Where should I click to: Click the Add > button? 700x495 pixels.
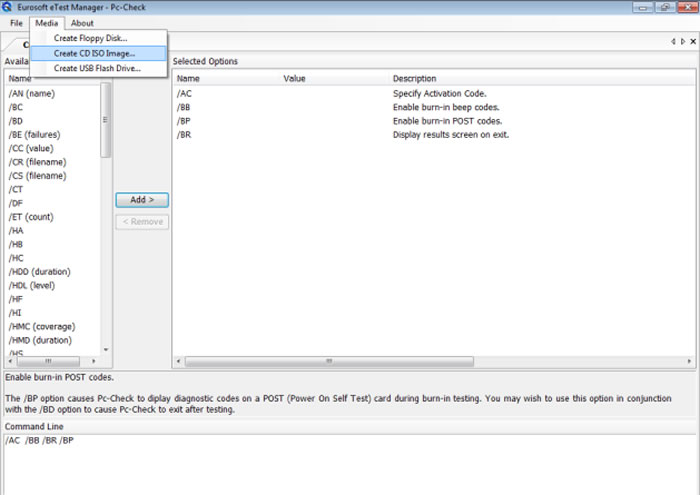[142, 200]
